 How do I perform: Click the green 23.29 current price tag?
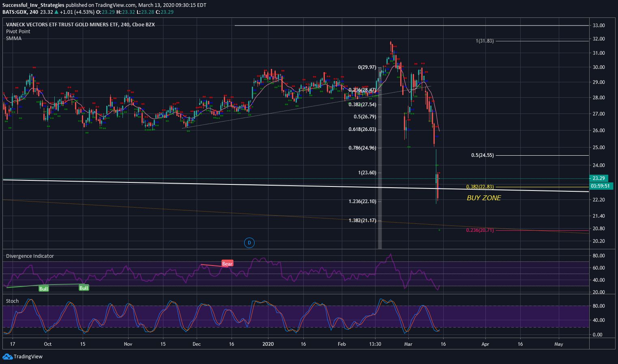(x=599, y=178)
